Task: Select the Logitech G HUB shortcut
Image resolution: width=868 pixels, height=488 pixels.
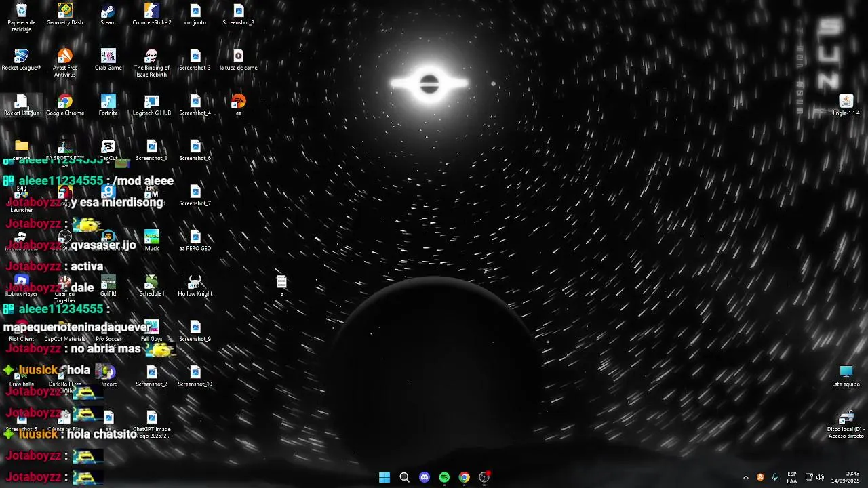Action: tap(152, 105)
